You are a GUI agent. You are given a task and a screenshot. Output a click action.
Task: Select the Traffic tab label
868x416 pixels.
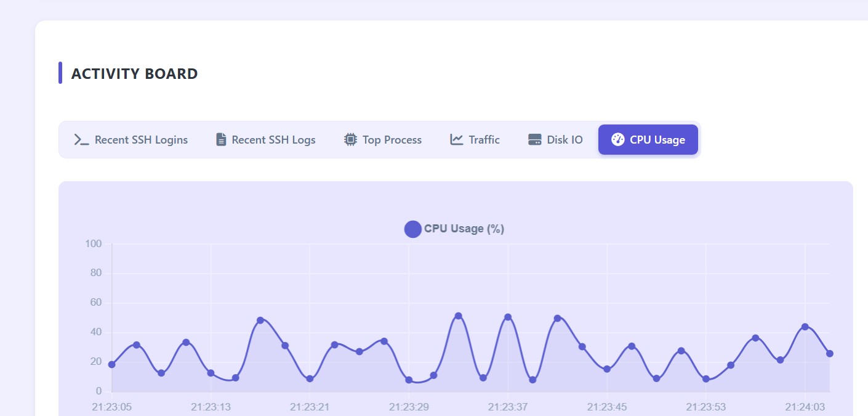pyautogui.click(x=484, y=140)
